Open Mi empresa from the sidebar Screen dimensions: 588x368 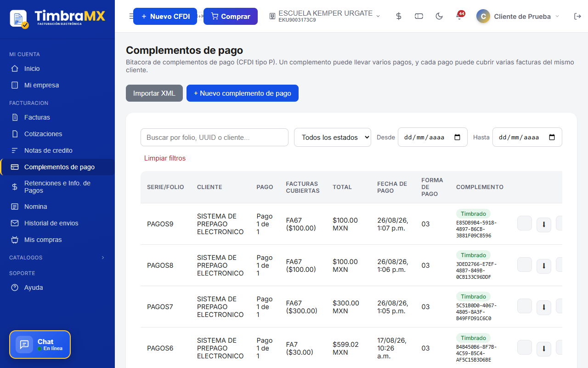[57, 85]
